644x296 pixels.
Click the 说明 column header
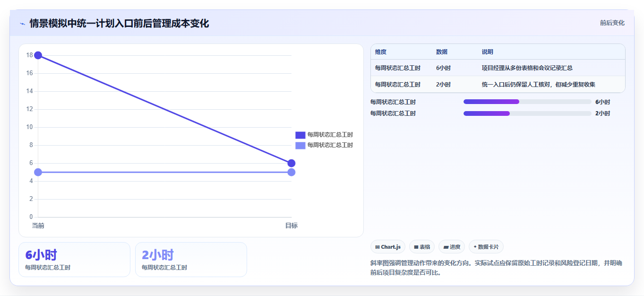pos(488,52)
